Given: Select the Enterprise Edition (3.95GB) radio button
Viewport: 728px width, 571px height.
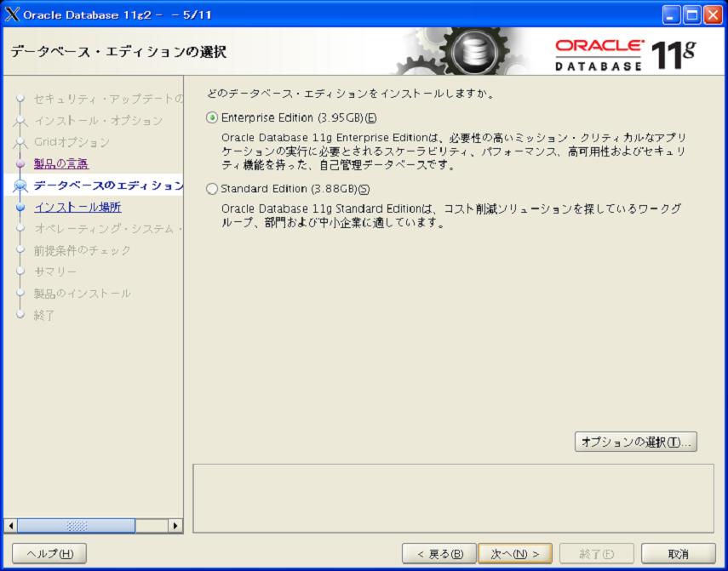Looking at the screenshot, I should tap(212, 117).
